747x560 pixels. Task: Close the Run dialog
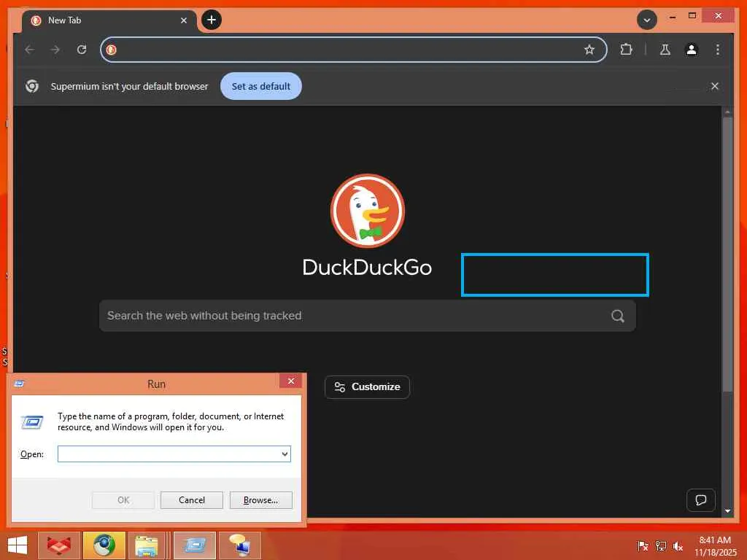coord(290,381)
